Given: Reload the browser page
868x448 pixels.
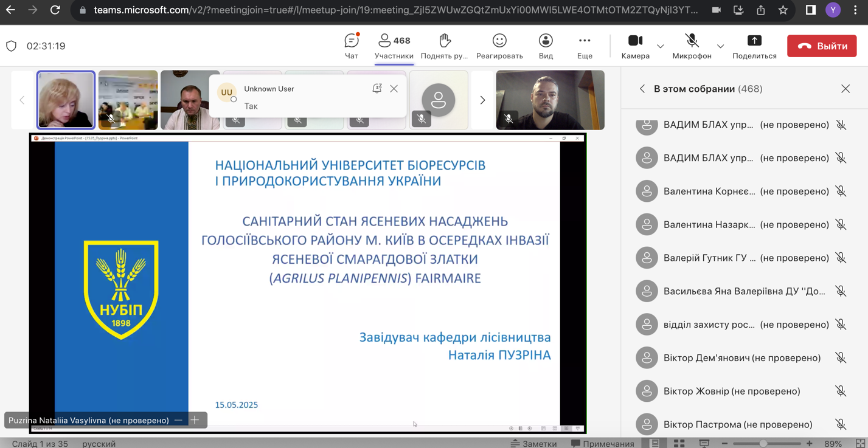Looking at the screenshot, I should pyautogui.click(x=55, y=10).
